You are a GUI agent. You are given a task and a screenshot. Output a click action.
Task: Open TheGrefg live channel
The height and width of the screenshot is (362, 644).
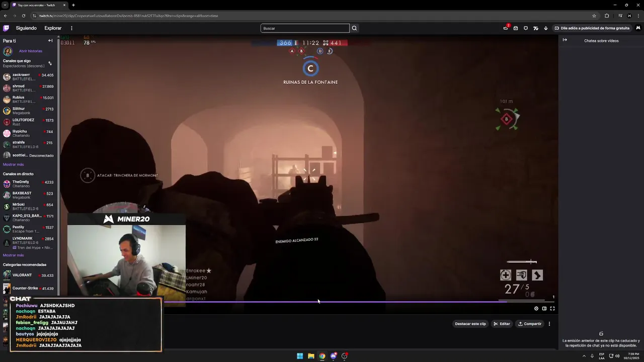pyautogui.click(x=29, y=184)
